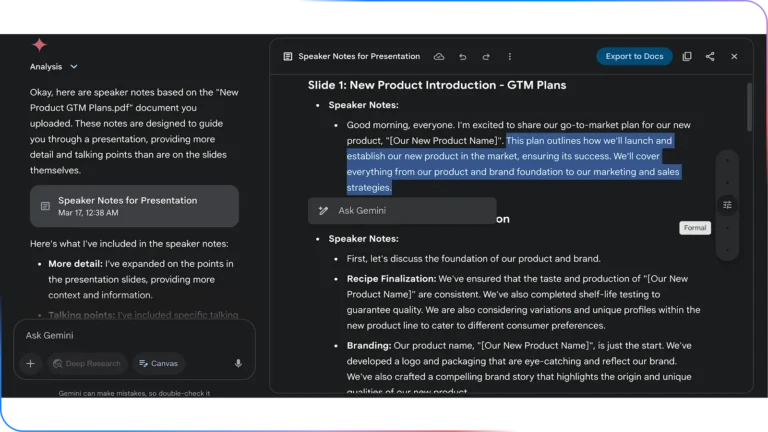Select the Deep Research chip

point(87,363)
